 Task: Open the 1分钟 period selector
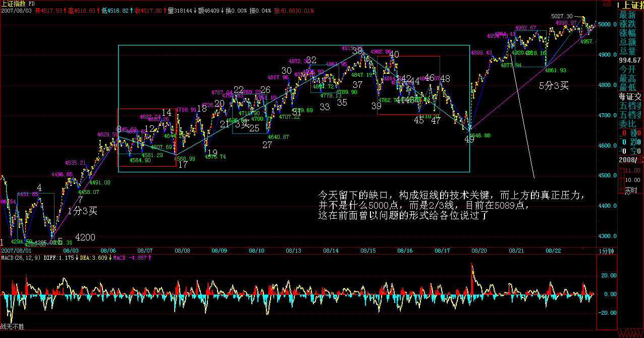[606, 251]
